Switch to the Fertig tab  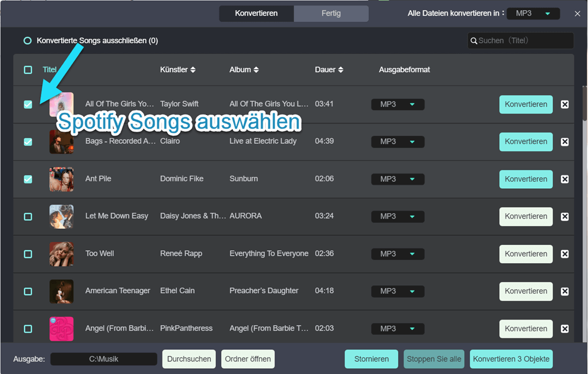pos(331,14)
